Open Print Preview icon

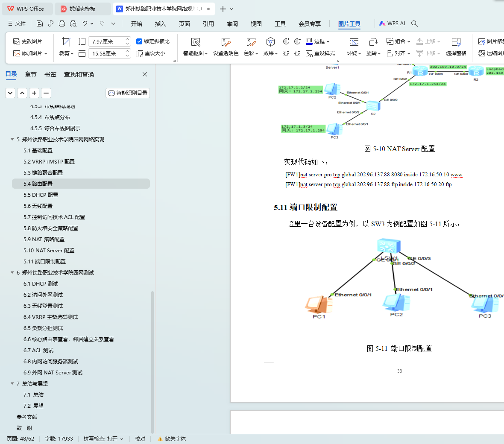click(x=73, y=23)
